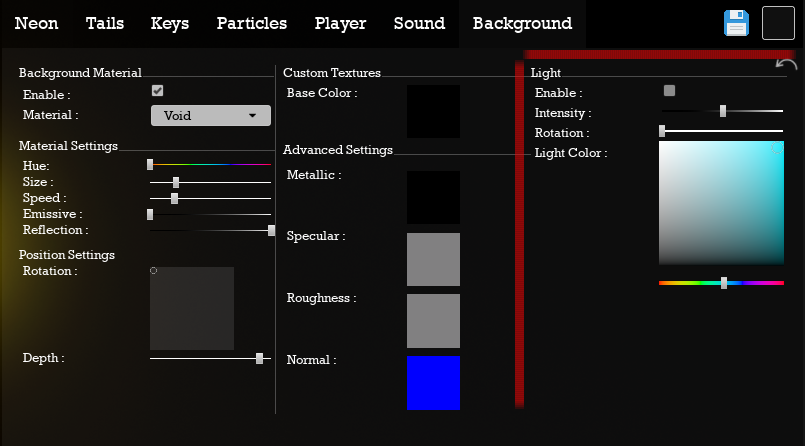Click the Metallic texture slot

click(x=433, y=198)
